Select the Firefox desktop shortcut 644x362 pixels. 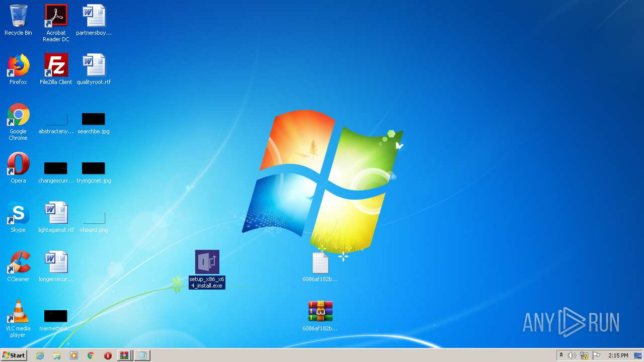tap(18, 69)
